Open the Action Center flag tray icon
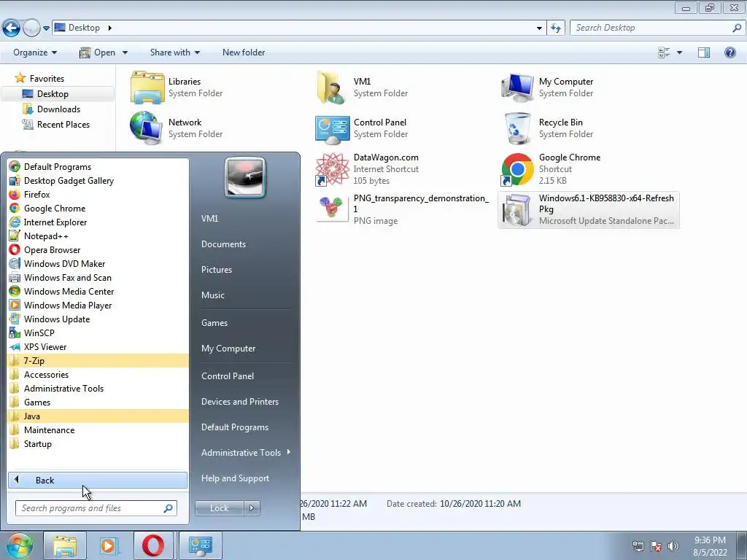This screenshot has width=747, height=560. point(656,546)
